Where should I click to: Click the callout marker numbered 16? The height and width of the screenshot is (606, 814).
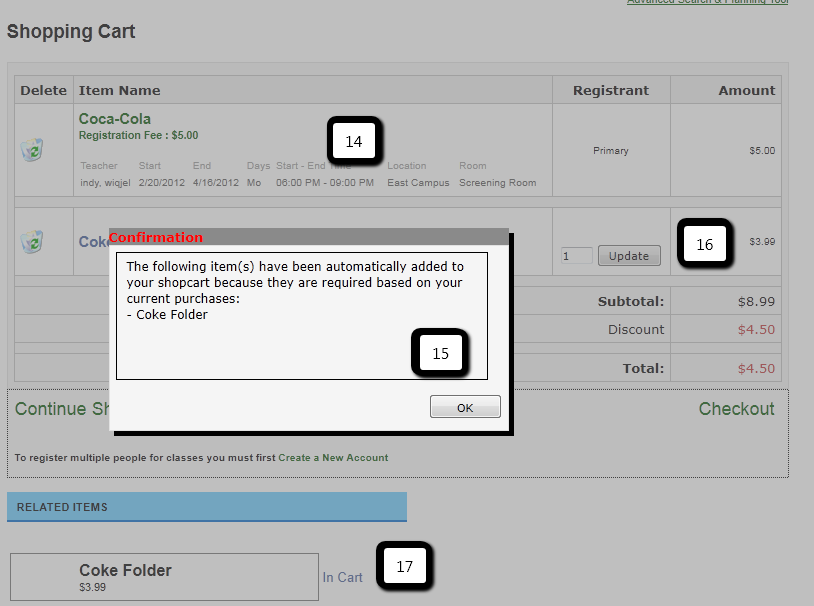pyautogui.click(x=704, y=245)
